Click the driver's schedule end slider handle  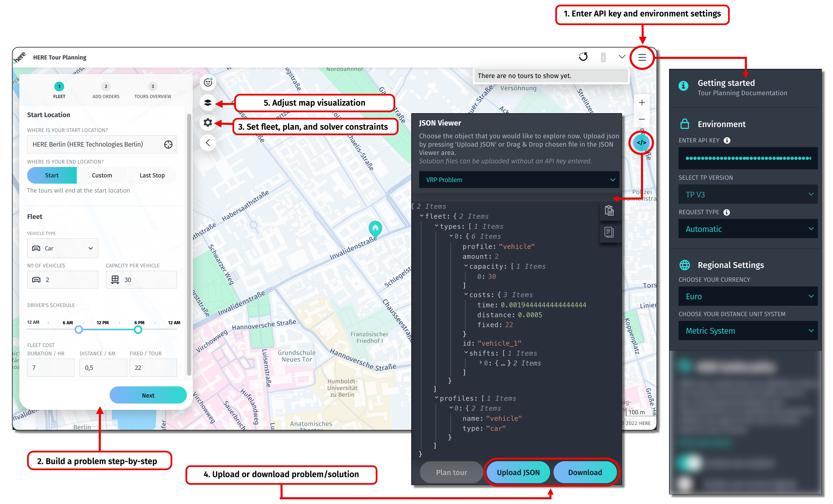coord(138,329)
